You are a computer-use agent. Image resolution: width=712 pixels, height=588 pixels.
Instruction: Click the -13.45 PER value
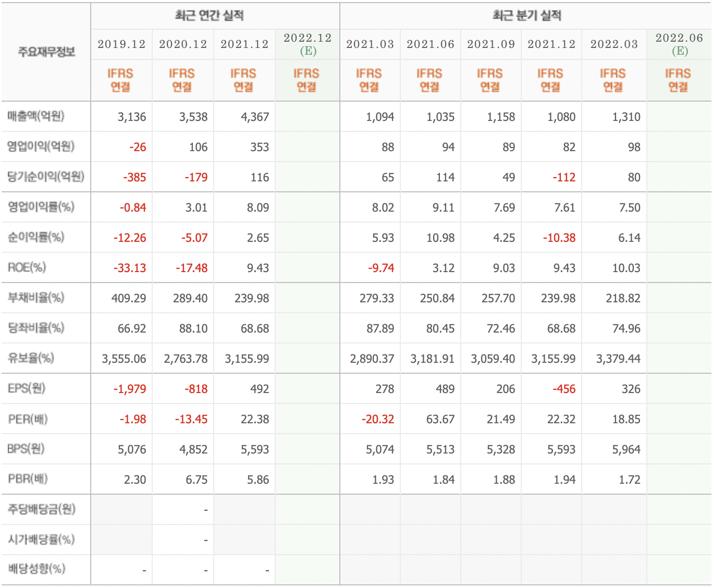pyautogui.click(x=191, y=419)
